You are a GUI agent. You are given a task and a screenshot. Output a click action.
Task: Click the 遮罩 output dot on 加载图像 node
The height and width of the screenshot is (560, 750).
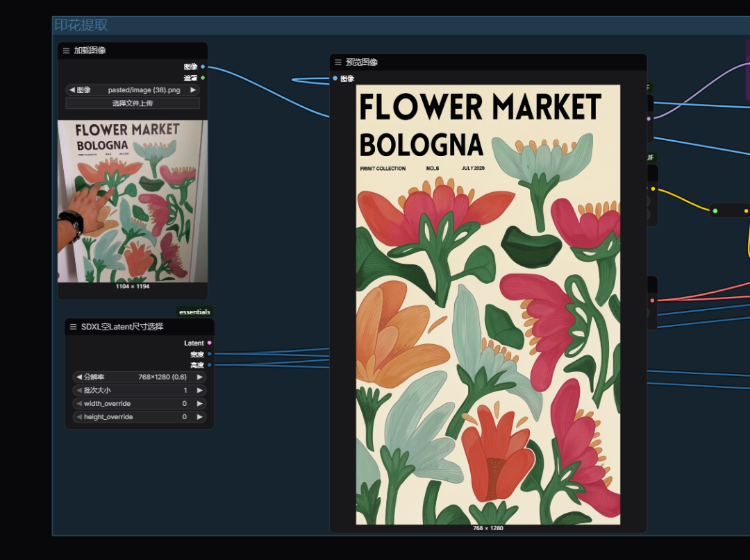pyautogui.click(x=203, y=78)
